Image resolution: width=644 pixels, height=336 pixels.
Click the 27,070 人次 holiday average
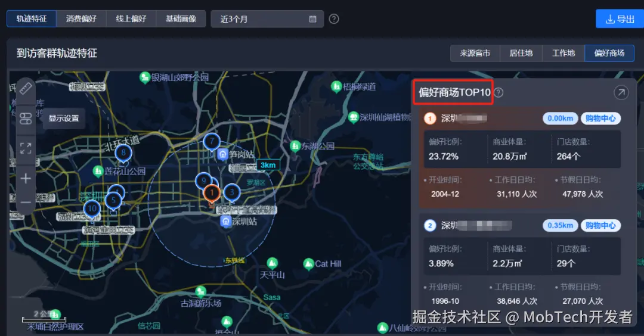pyautogui.click(x=583, y=301)
